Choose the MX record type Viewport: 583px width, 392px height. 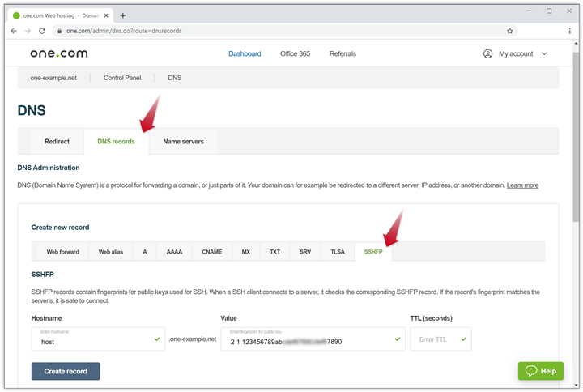tap(245, 252)
